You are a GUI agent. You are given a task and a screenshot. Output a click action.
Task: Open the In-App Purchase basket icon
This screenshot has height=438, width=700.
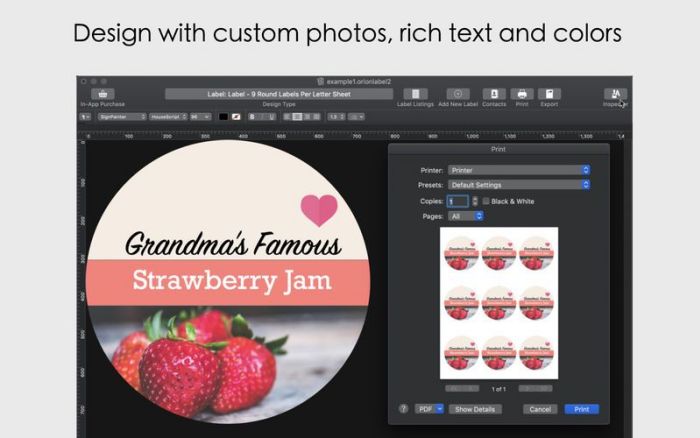[x=103, y=94]
